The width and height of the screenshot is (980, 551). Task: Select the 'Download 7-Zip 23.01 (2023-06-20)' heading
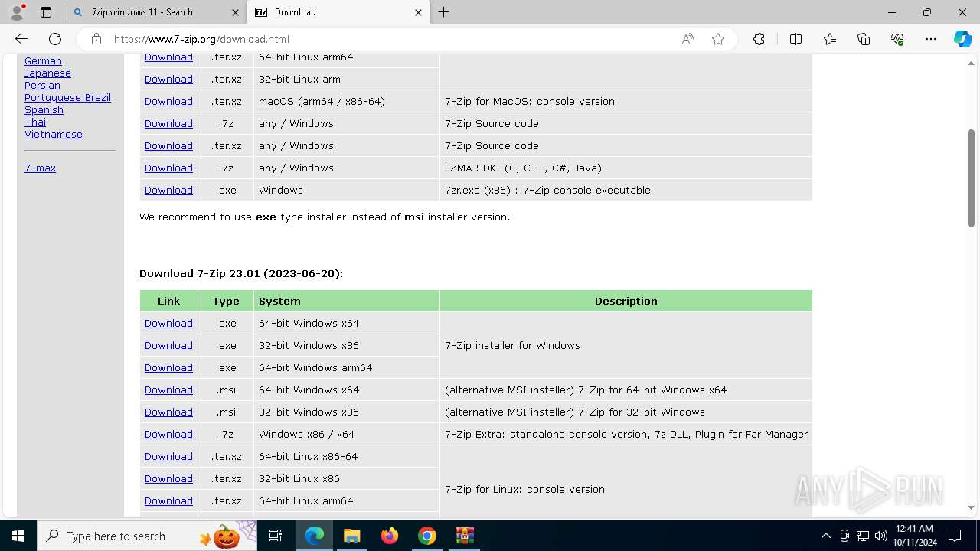pos(241,273)
